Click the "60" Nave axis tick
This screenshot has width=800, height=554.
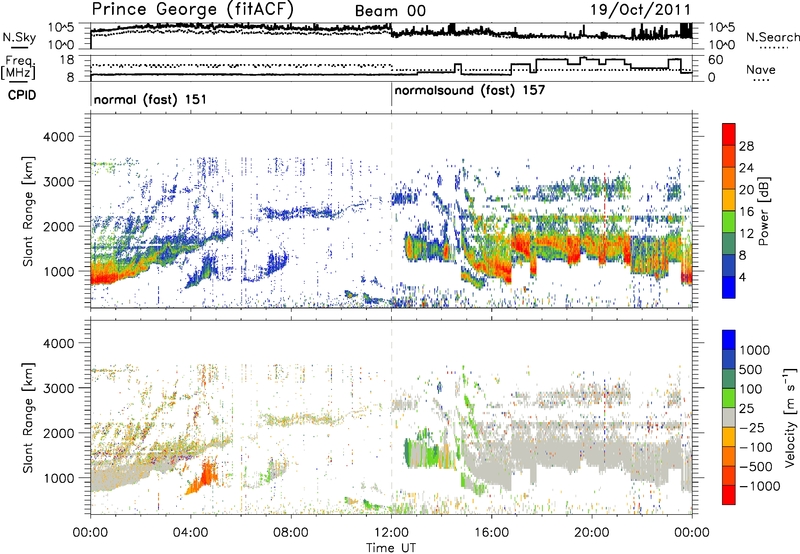pyautogui.click(x=715, y=60)
